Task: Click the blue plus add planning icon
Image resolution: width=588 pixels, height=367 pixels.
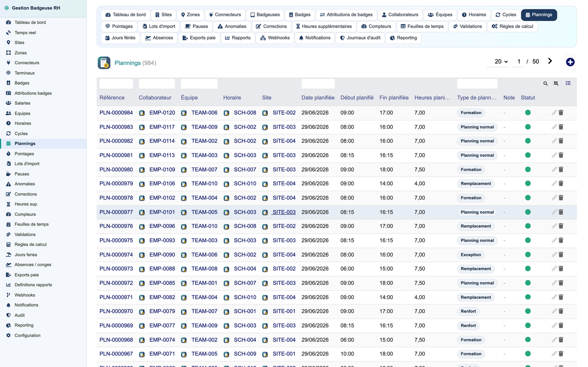Action: pos(570,62)
